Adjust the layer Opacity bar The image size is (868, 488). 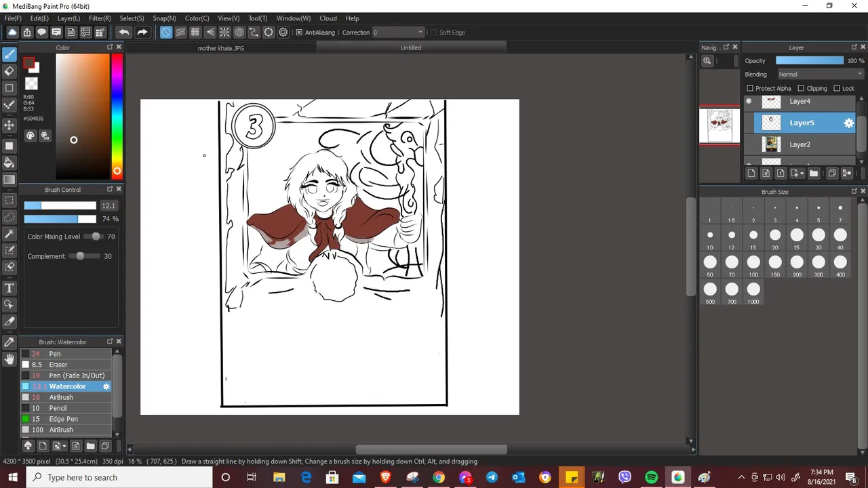pyautogui.click(x=810, y=61)
